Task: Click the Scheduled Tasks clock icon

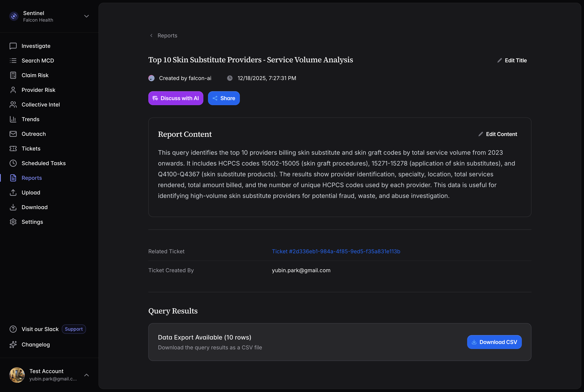Action: (x=13, y=163)
